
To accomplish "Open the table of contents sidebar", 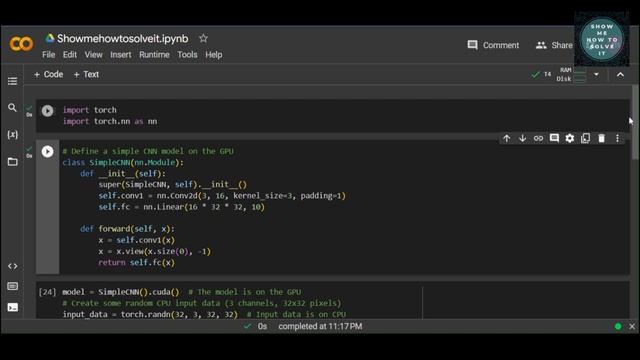I will point(13,81).
